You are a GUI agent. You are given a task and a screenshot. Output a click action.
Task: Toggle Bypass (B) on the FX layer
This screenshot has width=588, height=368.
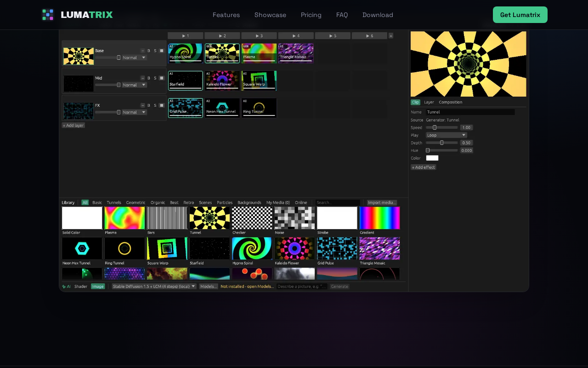pos(149,105)
